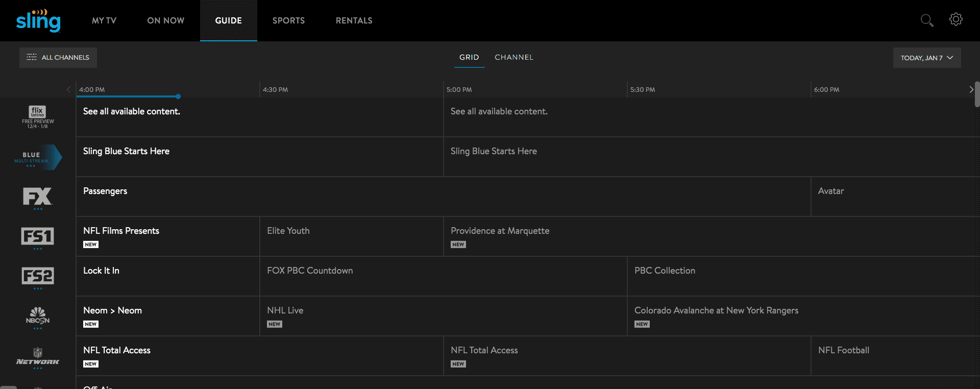
Task: Select the Blue Multi Stream channel logo
Action: (x=38, y=157)
